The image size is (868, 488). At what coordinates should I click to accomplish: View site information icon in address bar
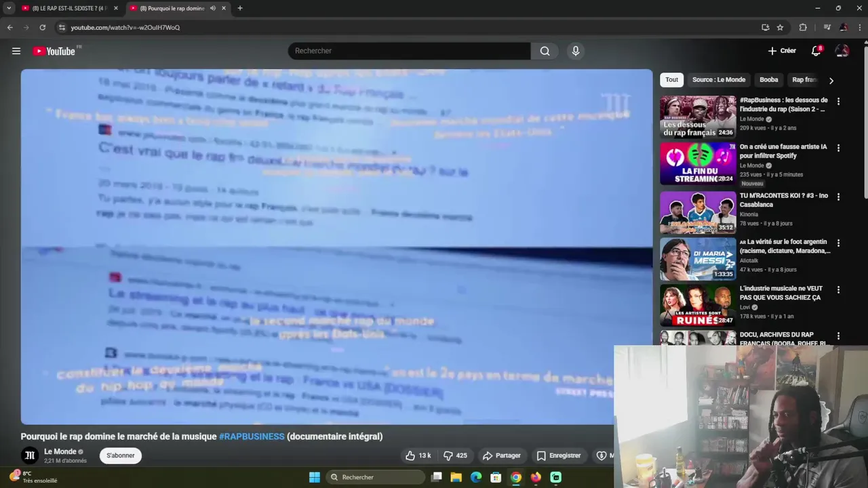coord(62,27)
